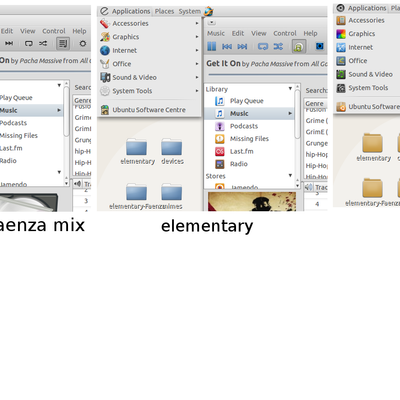Viewport: 400px width, 400px height.
Task: Select Podcasts in the Faenza mix Rhythmbox sidebar
Action: (x=13, y=123)
